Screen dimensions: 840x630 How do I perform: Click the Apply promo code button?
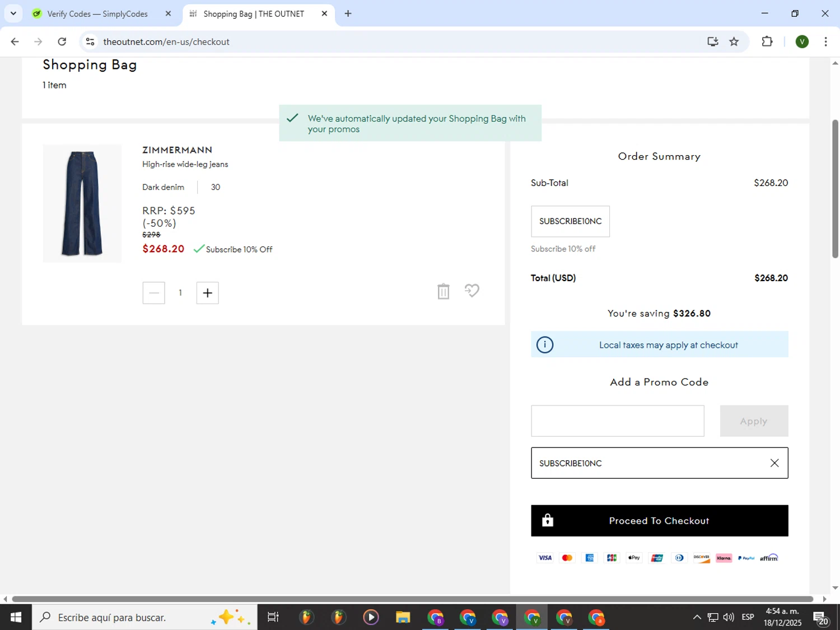coord(754,421)
